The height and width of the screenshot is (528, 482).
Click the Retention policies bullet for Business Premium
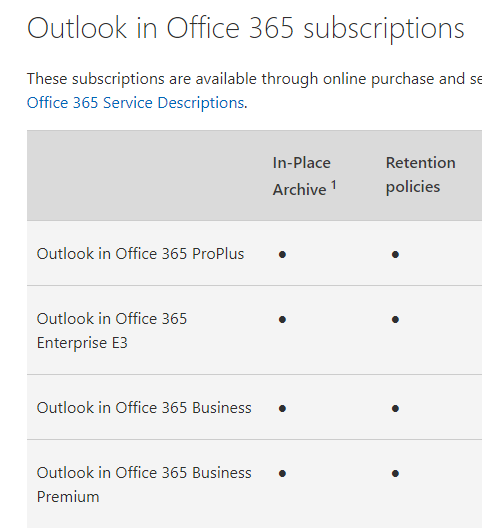[x=395, y=473]
